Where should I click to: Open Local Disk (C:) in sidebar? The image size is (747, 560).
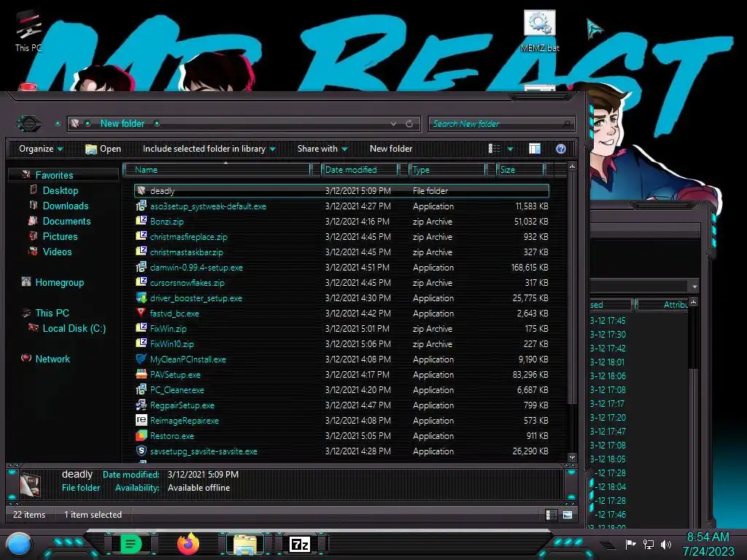(x=74, y=328)
